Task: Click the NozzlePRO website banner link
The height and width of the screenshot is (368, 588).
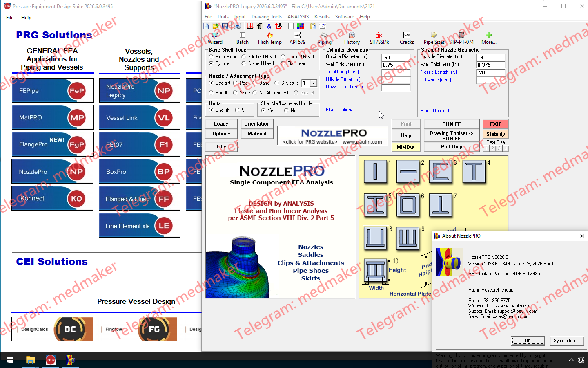Action: point(333,136)
